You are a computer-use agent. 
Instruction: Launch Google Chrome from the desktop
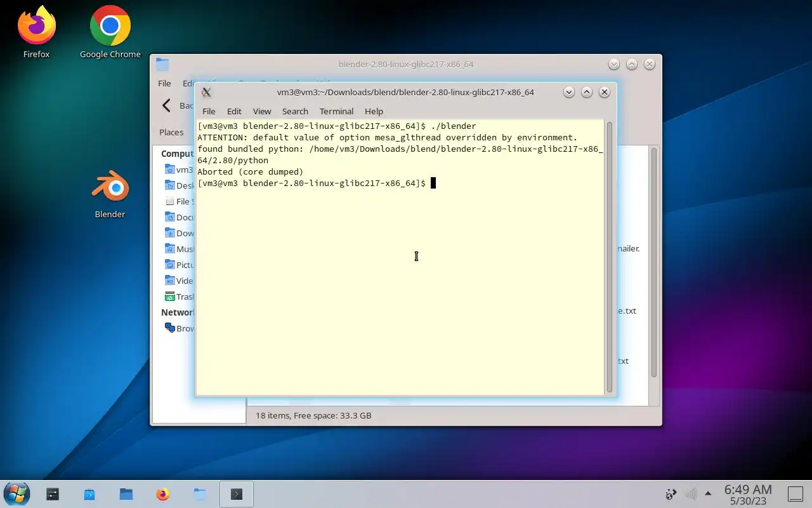(x=110, y=32)
